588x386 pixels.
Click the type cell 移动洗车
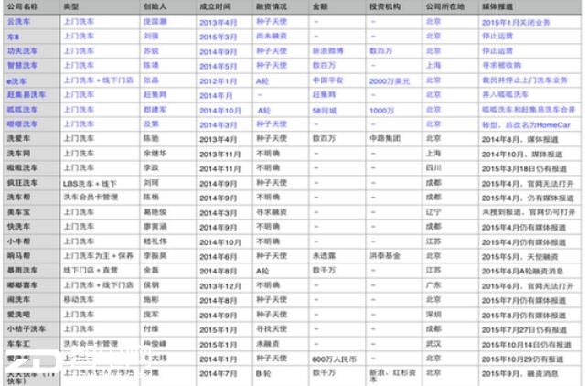(79, 299)
